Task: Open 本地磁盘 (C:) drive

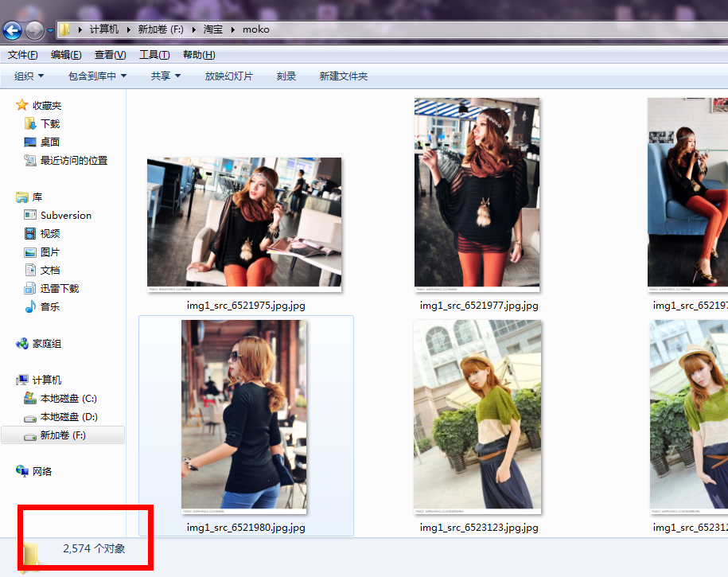Action: point(68,399)
